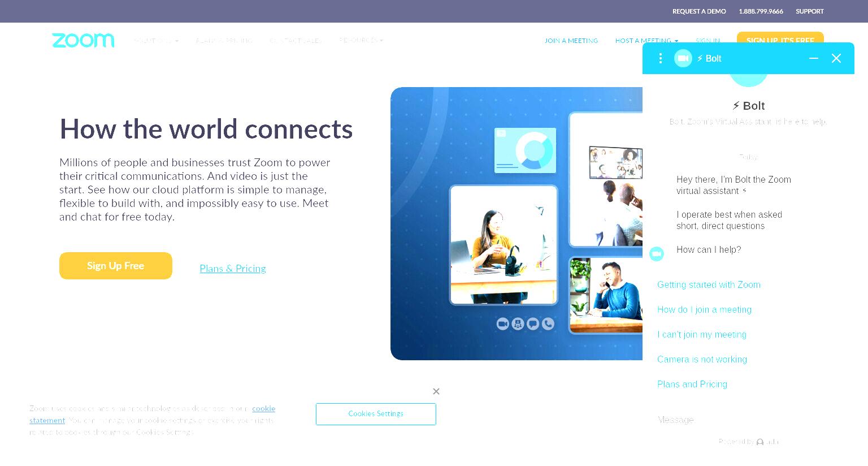Click the 'Powered by ada' link
The image size is (868, 466).
pos(749,442)
